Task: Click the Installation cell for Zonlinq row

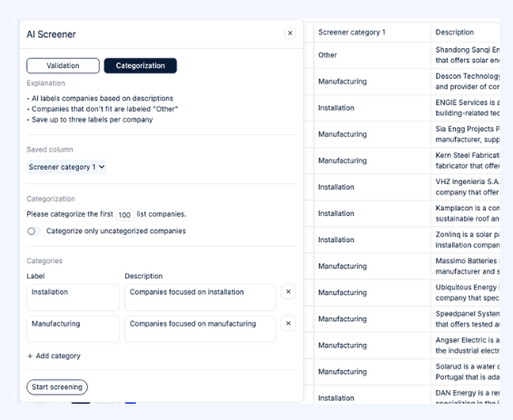Action: coord(372,239)
